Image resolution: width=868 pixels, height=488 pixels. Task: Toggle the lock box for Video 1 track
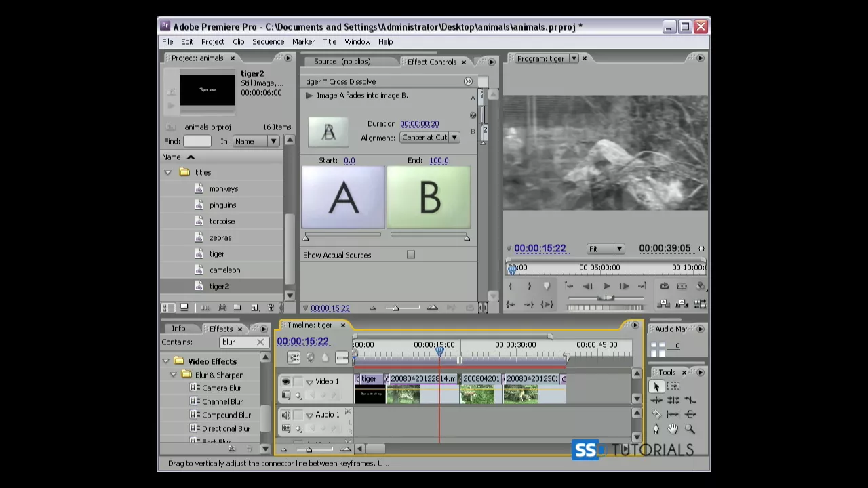coord(298,382)
